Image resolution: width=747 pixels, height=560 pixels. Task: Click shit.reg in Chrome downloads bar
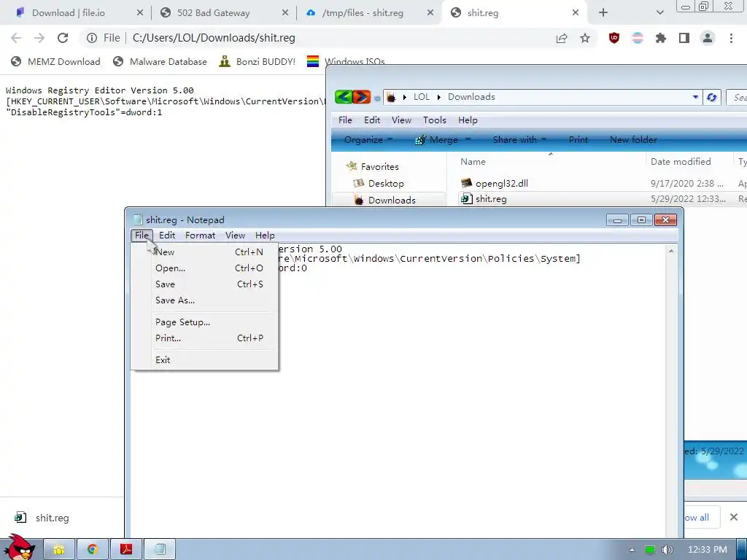pos(42,518)
